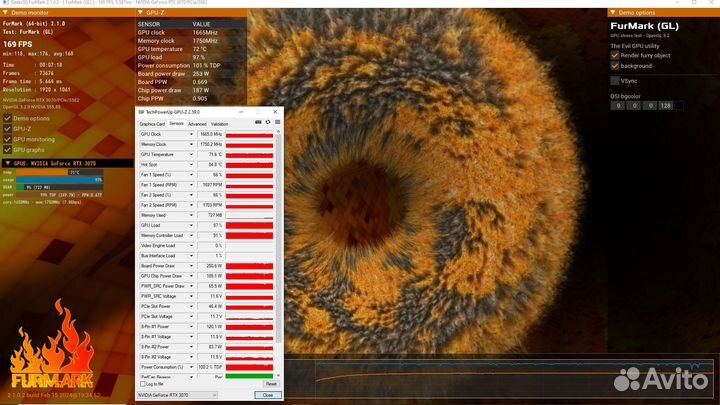Click the OSI bgcolor black color swatch
Image resolution: width=720 pixels, height=405 pixels.
click(679, 106)
